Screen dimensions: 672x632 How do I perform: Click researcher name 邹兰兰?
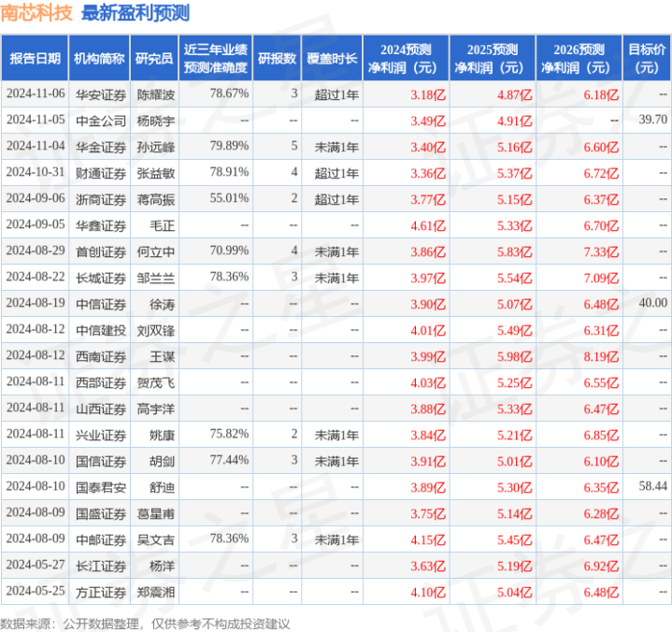point(156,278)
